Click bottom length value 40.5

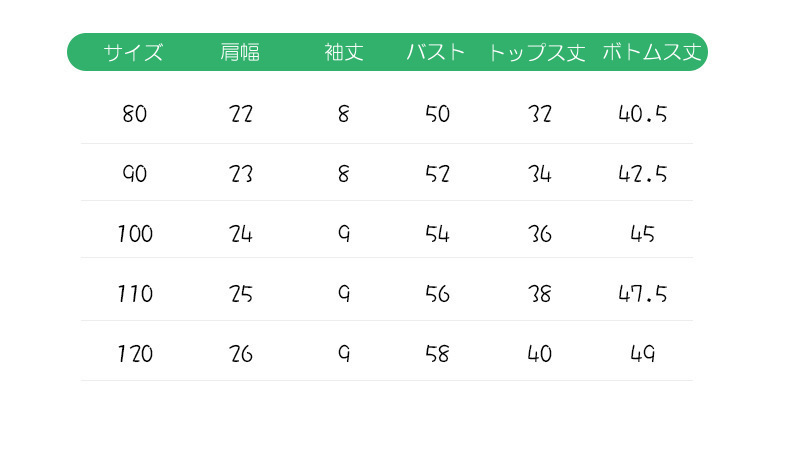tap(643, 114)
